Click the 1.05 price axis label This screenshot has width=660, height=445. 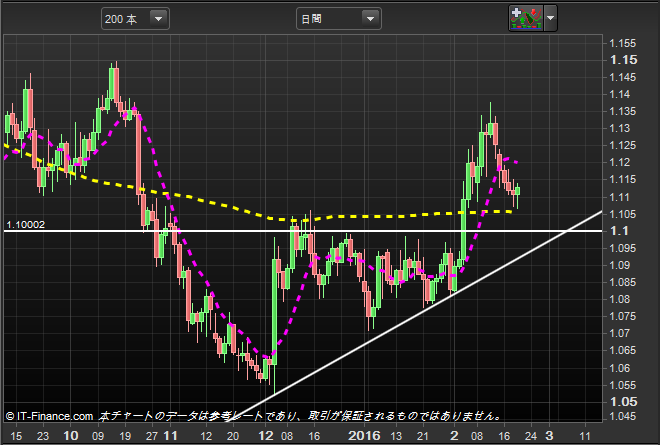point(623,402)
